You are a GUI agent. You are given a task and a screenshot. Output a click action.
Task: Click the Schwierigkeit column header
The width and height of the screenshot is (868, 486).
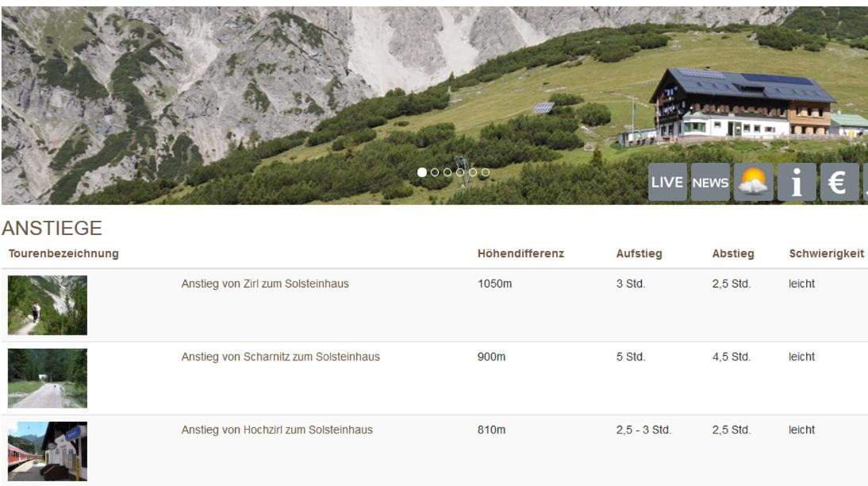[x=827, y=254]
